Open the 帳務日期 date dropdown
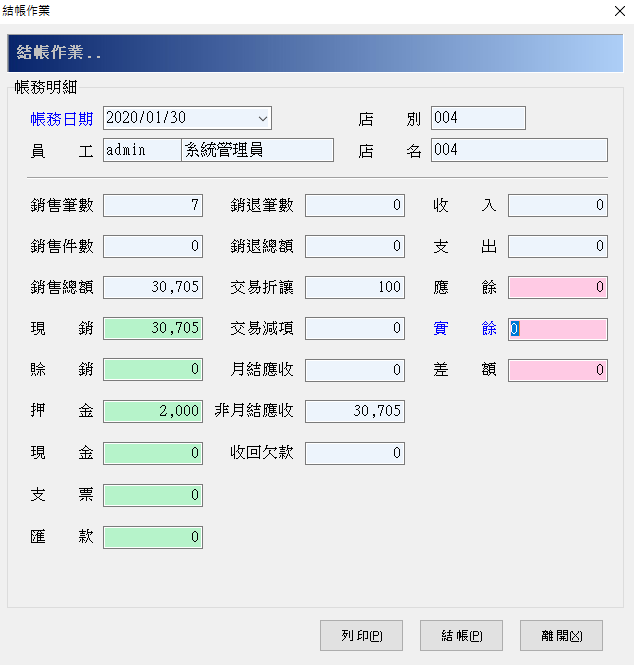Screen dimensions: 634x665 (x=263, y=118)
